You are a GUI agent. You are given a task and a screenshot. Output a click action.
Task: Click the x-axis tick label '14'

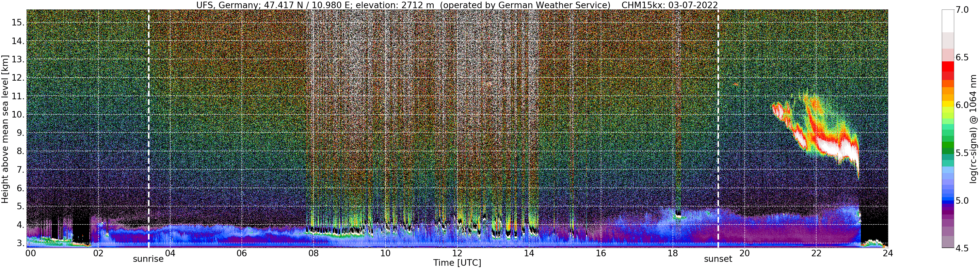529,253
